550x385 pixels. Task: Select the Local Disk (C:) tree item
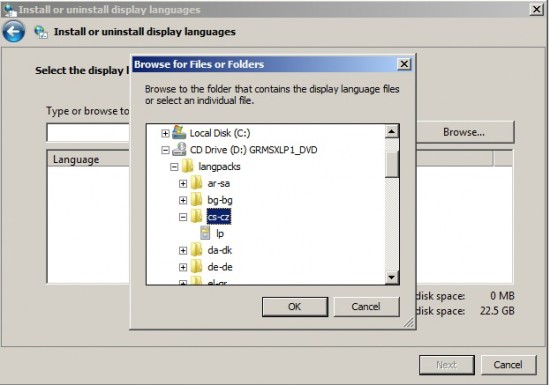[x=220, y=133]
